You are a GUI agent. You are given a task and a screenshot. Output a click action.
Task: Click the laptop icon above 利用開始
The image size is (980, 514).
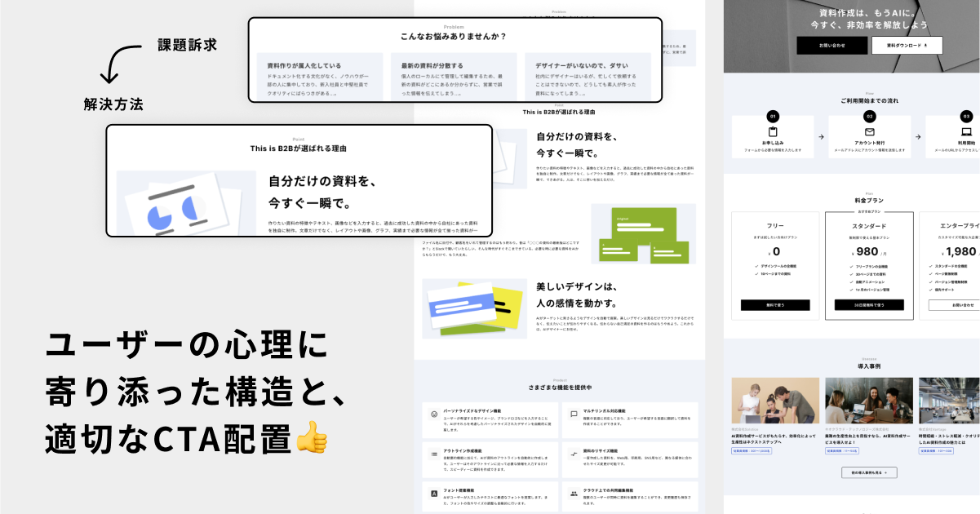pos(966,132)
